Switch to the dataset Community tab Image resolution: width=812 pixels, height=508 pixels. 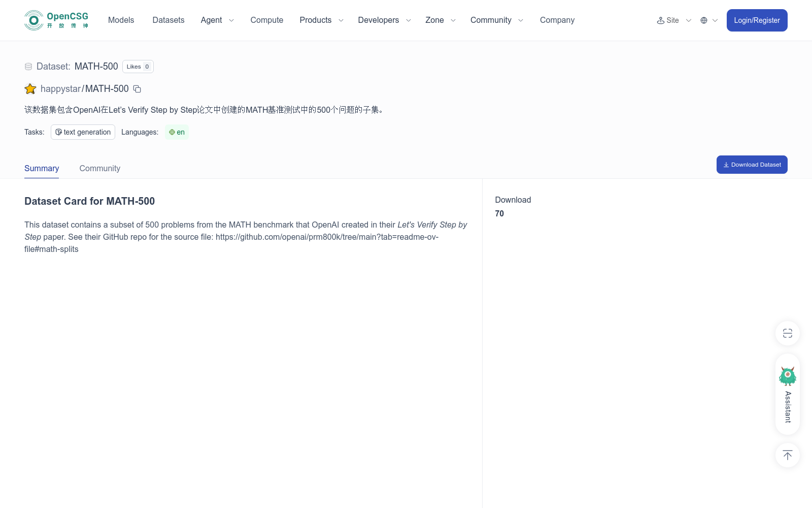(x=100, y=169)
